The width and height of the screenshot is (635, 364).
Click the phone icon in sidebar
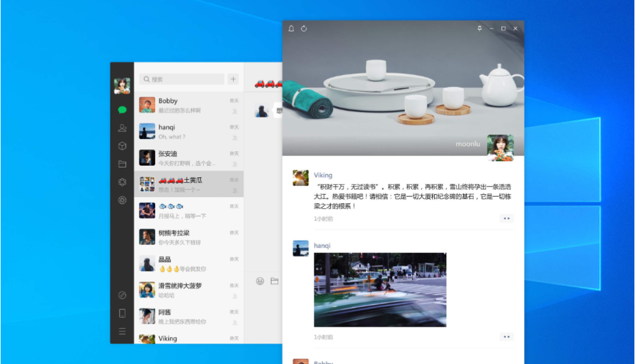122,313
